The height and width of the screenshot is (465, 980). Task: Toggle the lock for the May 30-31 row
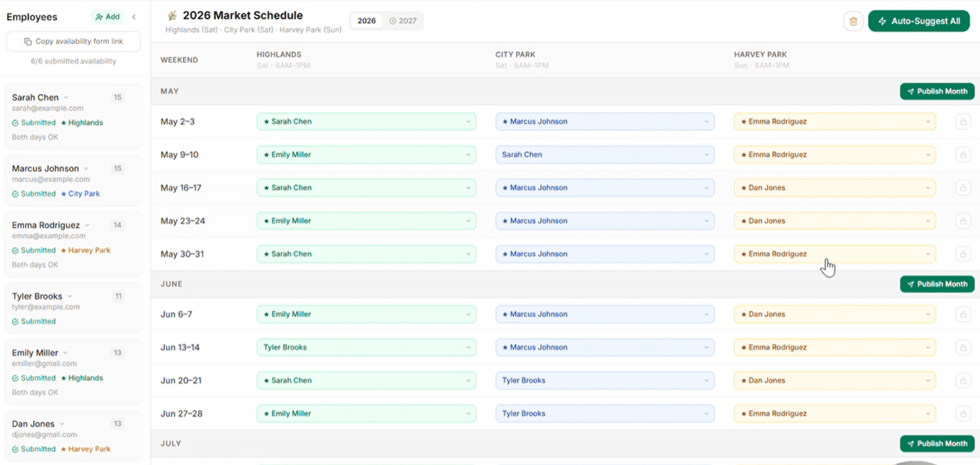[x=963, y=253]
